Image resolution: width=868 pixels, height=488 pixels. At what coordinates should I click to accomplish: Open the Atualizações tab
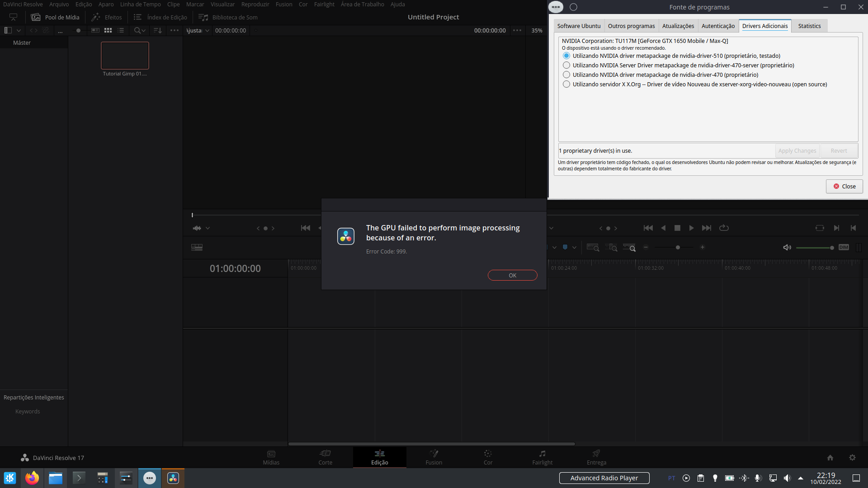[678, 26]
